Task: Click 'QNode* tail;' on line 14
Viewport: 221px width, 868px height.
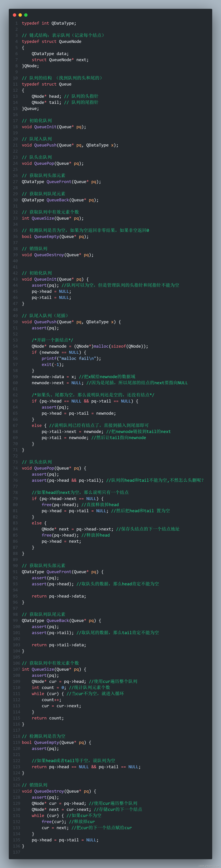Action: pos(46,102)
